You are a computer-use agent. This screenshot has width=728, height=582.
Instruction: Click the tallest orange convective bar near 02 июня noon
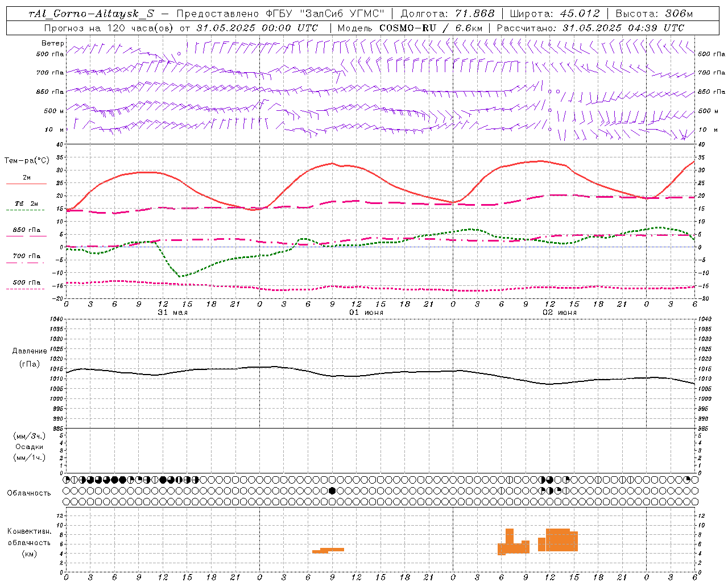(x=558, y=540)
